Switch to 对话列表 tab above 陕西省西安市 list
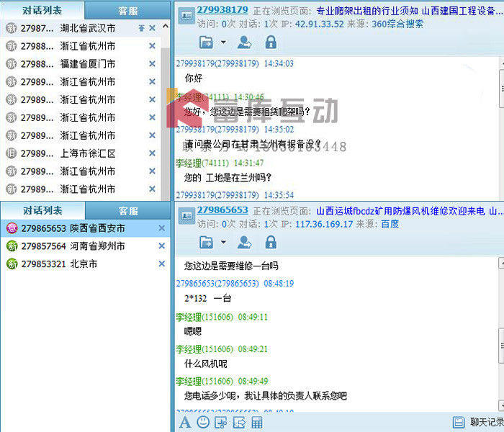 point(42,210)
